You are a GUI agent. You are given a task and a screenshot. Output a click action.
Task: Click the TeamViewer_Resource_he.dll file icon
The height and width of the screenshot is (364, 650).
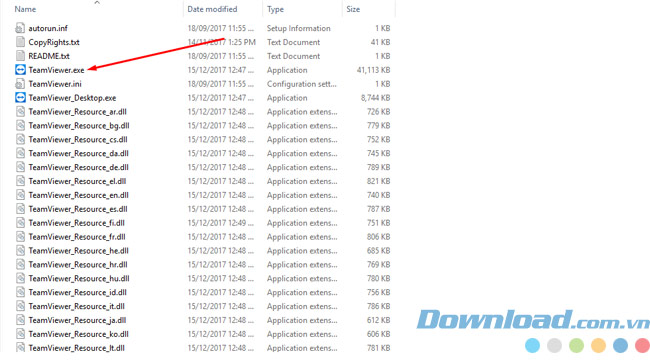pos(20,250)
